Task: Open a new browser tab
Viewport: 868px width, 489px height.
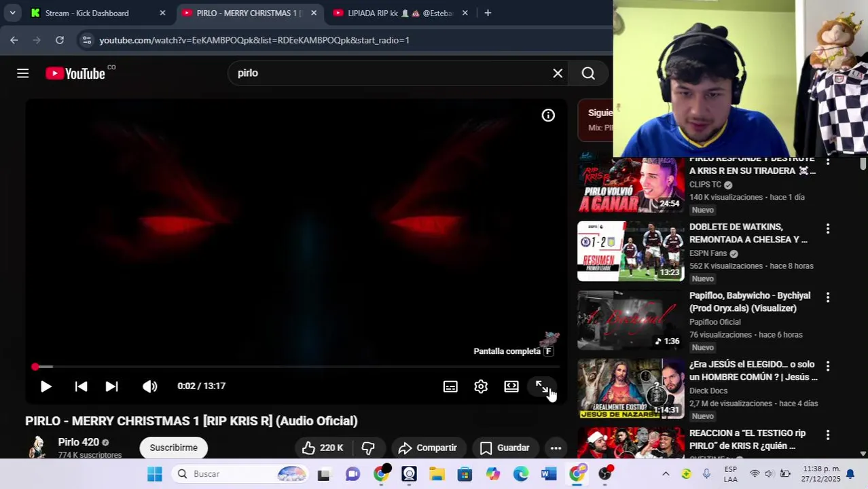Action: click(488, 13)
